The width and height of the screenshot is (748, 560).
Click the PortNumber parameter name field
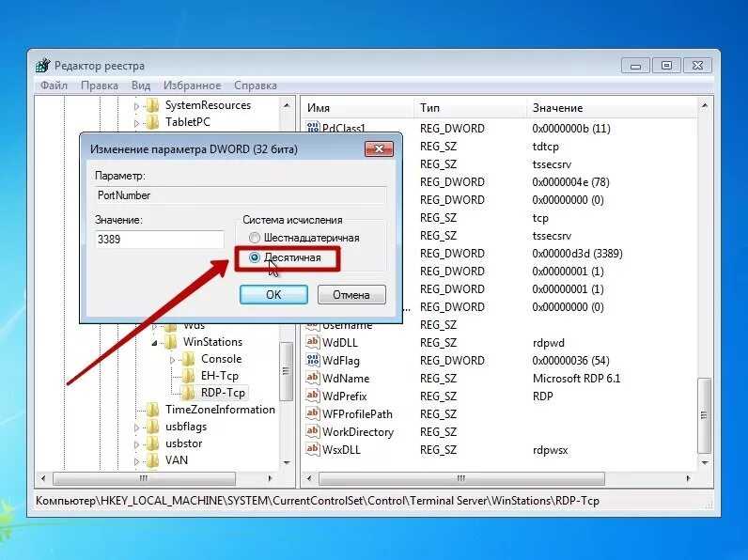[241, 195]
